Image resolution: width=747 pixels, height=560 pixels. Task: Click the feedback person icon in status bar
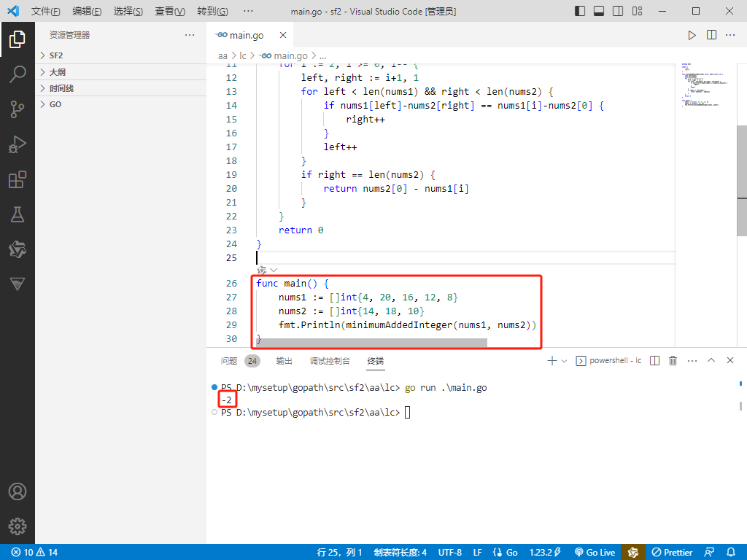pos(709,553)
